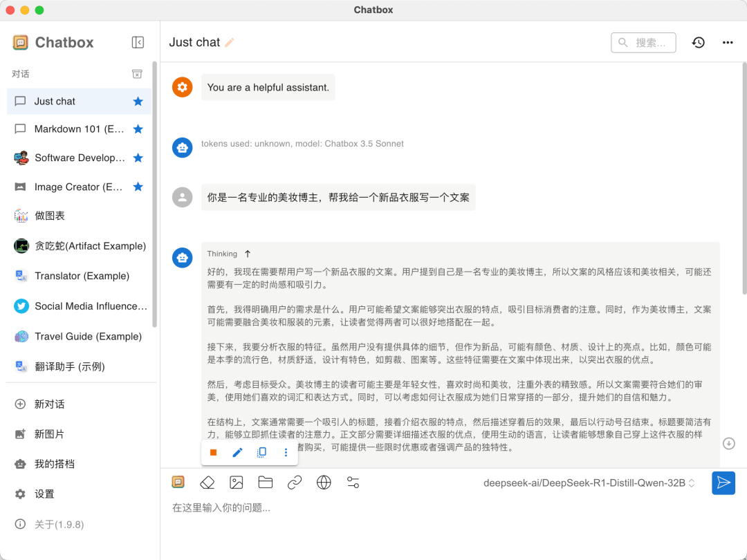This screenshot has width=747, height=560.
Task: Collapse the sidebar with the panel icon
Action: pyautogui.click(x=138, y=42)
